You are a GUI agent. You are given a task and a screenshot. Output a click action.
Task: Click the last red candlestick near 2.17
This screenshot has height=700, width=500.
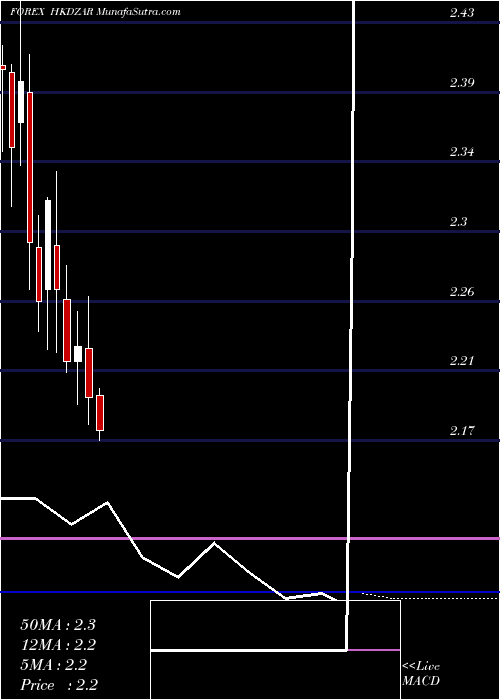(x=100, y=413)
